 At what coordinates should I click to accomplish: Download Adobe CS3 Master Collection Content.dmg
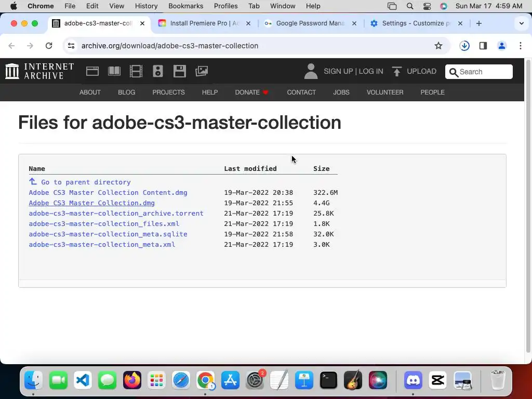pyautogui.click(x=108, y=192)
